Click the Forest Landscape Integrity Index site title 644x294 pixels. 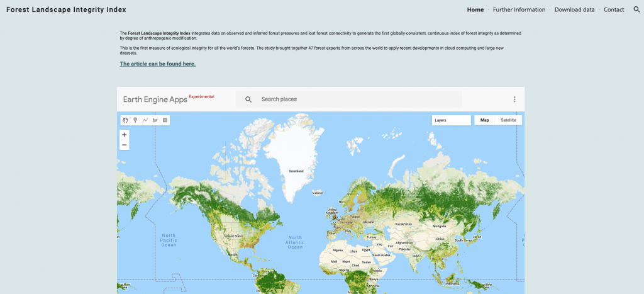[66, 9]
